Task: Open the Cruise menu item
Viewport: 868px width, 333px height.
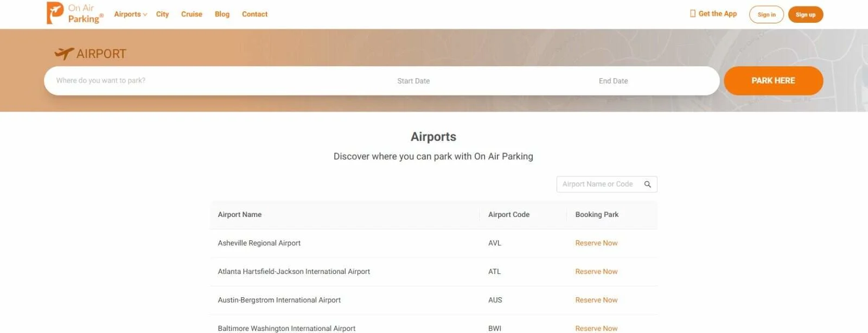Action: 192,14
